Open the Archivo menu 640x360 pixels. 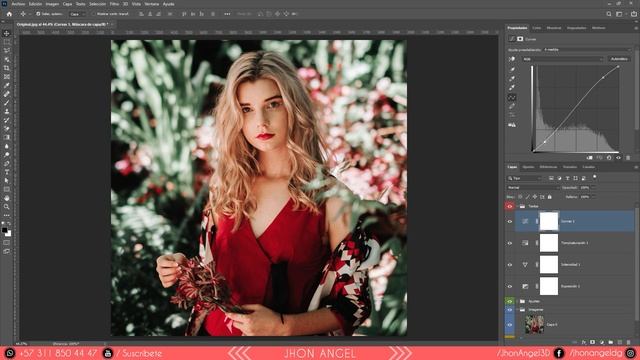[18, 4]
